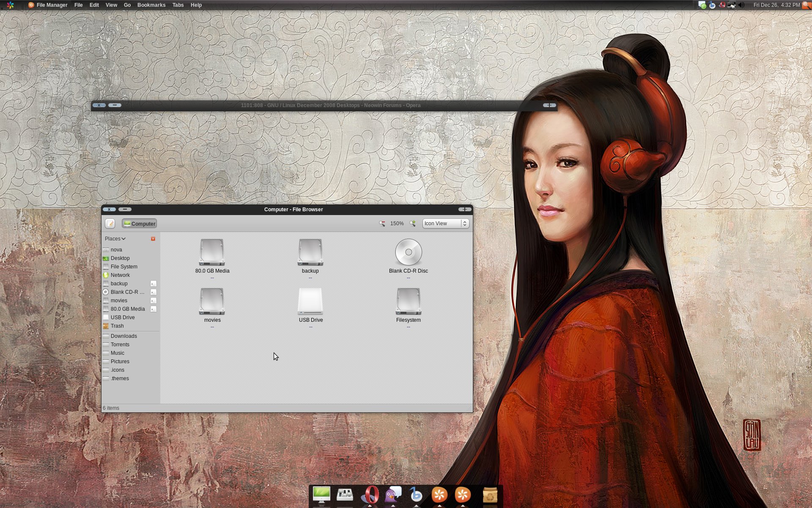Screen dimensions: 812x508
Task: Click the edit location pencil button
Action: click(110, 224)
